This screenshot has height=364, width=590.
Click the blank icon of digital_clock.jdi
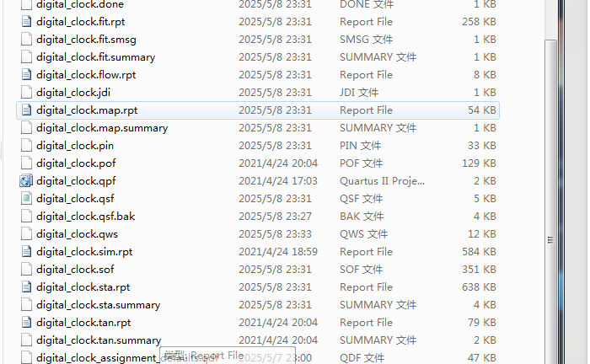pos(26,92)
